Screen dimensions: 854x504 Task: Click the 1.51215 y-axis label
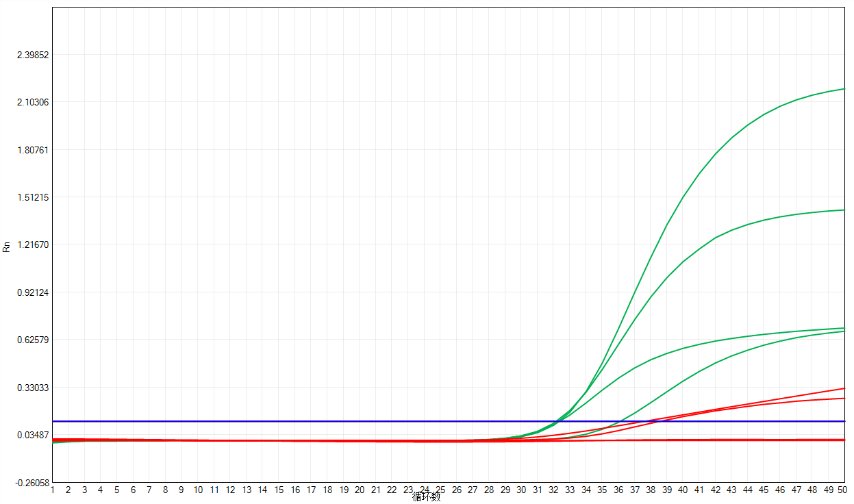32,197
